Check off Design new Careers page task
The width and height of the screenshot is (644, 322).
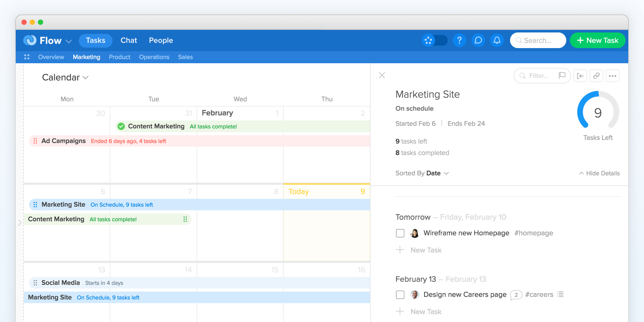pyautogui.click(x=400, y=295)
